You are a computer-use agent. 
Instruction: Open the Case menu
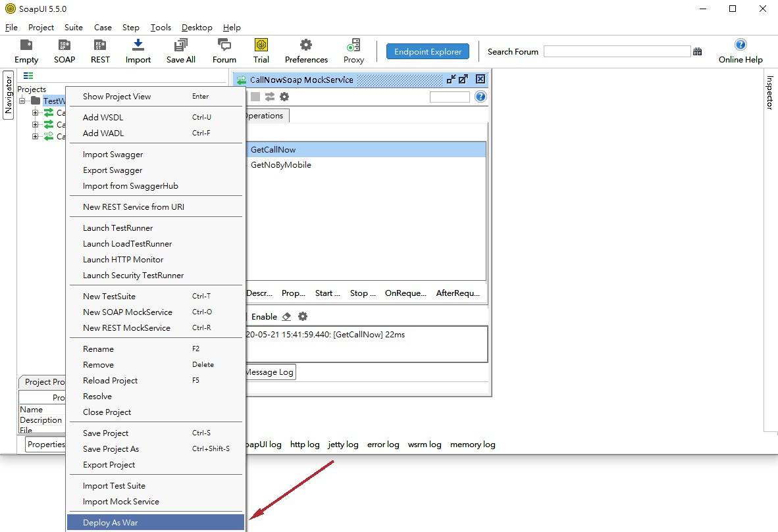click(103, 27)
